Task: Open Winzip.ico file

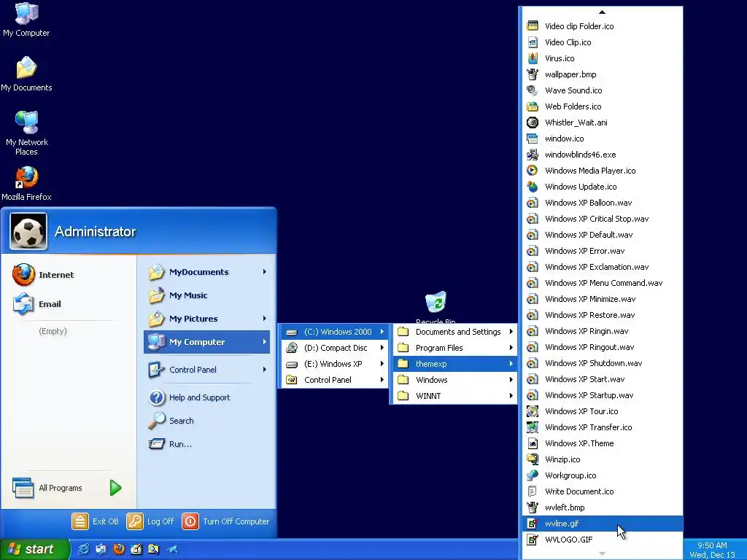Action: 602,459
